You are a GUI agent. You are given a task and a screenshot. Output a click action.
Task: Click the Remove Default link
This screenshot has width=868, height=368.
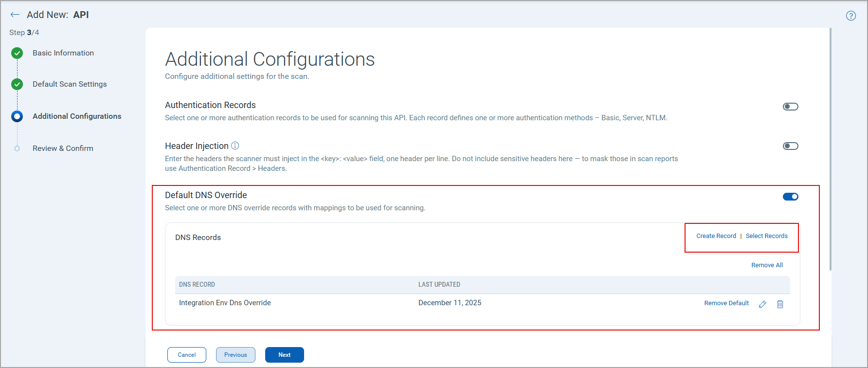click(x=726, y=303)
